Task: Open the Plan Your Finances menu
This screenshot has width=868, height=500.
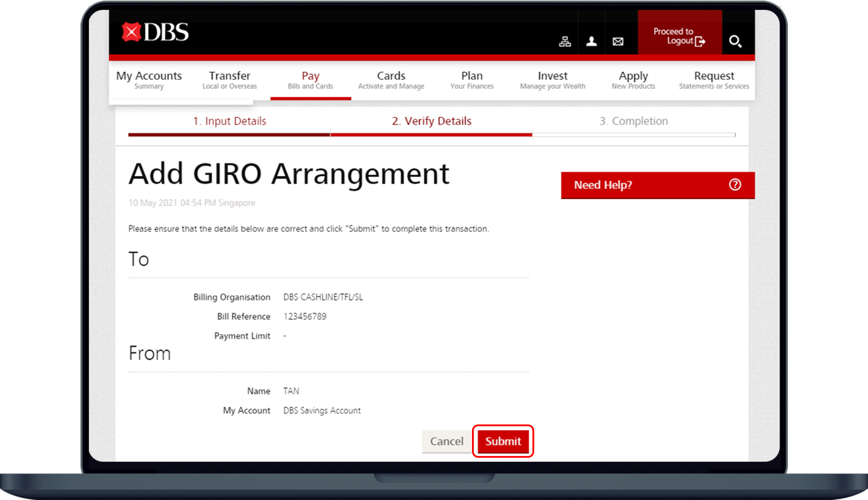Action: (472, 80)
